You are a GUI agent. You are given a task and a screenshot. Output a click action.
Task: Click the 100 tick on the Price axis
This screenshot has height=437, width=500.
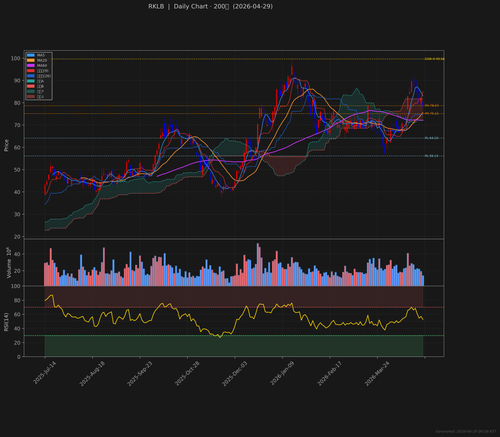[16, 58]
